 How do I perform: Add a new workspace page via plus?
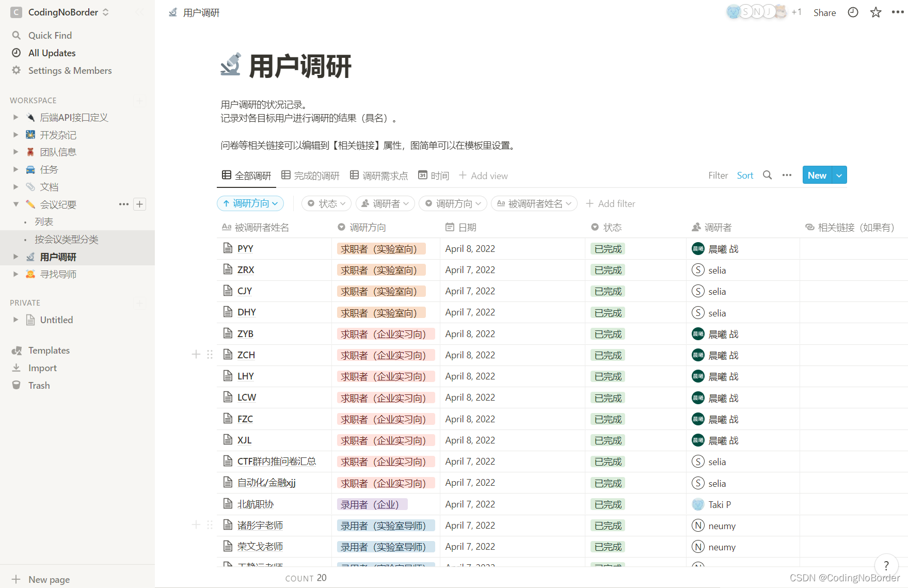tap(139, 100)
